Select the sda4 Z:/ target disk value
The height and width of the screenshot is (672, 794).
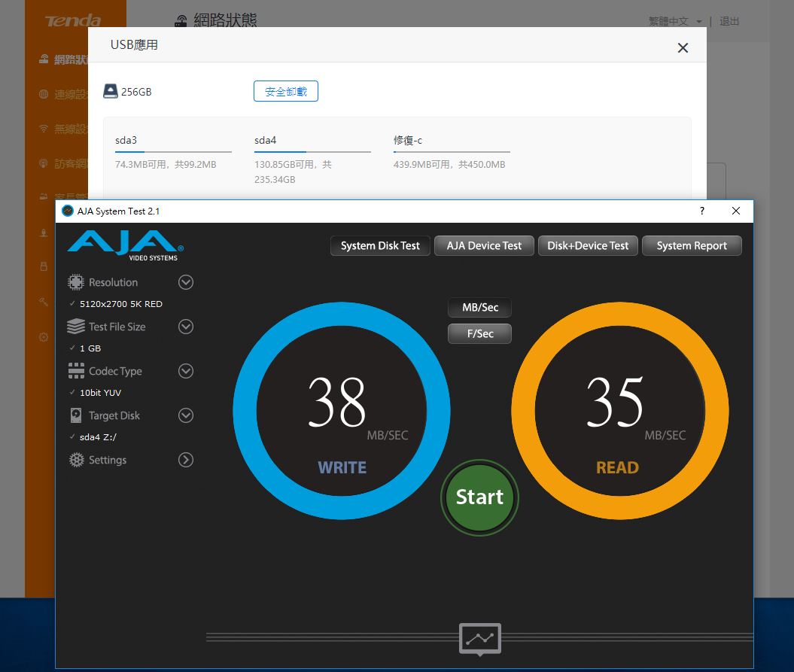[x=99, y=437]
